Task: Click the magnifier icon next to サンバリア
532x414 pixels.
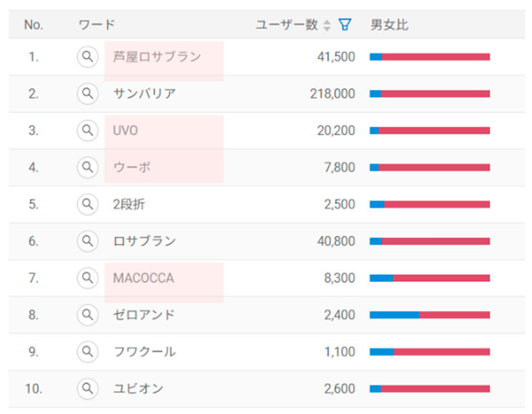Action: pyautogui.click(x=87, y=94)
